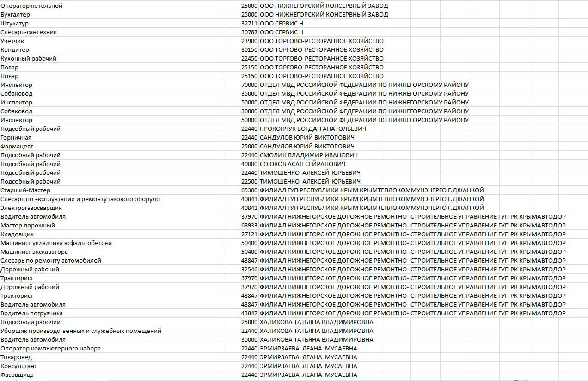The width and height of the screenshot is (588, 381).
Task: Select the salary cell showing 68933
Action: click(249, 226)
